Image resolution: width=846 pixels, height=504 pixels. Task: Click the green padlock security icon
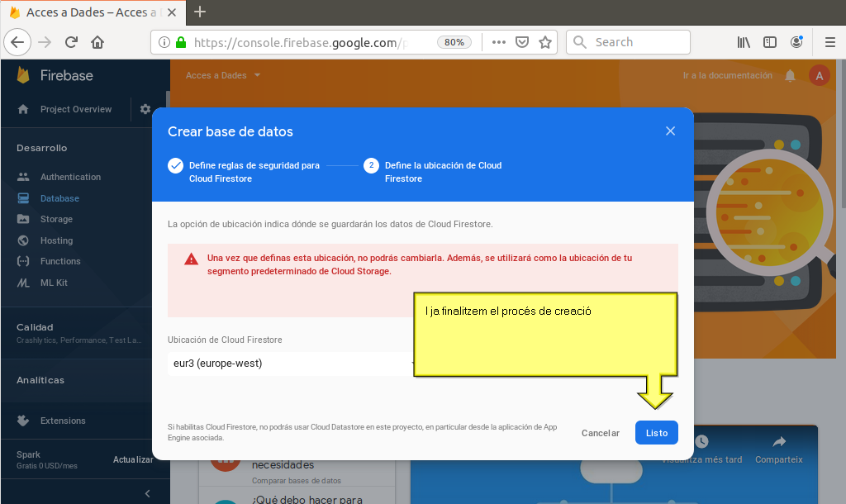[181, 42]
